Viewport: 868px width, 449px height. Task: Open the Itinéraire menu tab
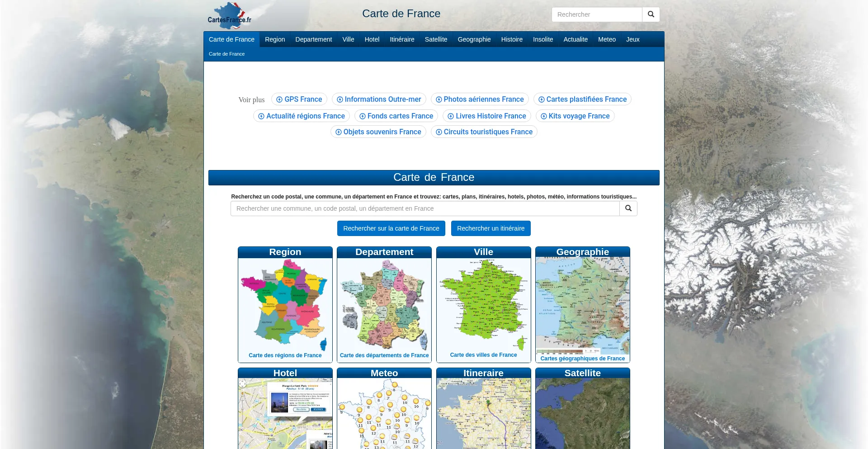click(x=401, y=39)
